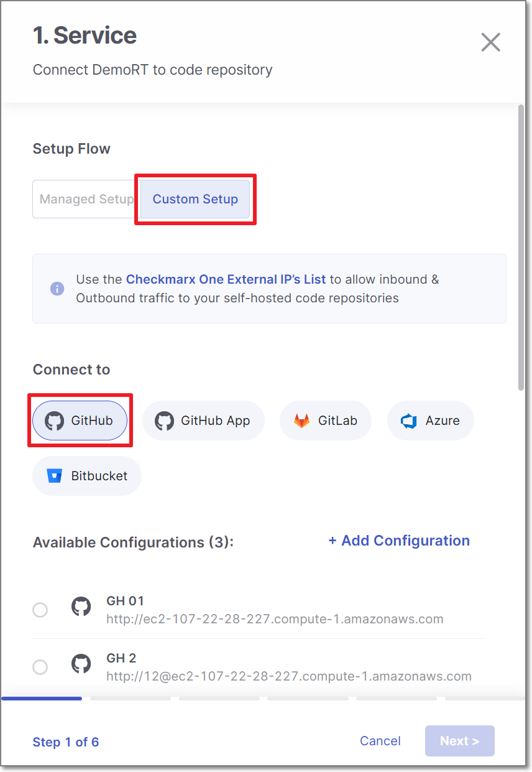Select the GH 01 configuration radio button

pyautogui.click(x=40, y=610)
